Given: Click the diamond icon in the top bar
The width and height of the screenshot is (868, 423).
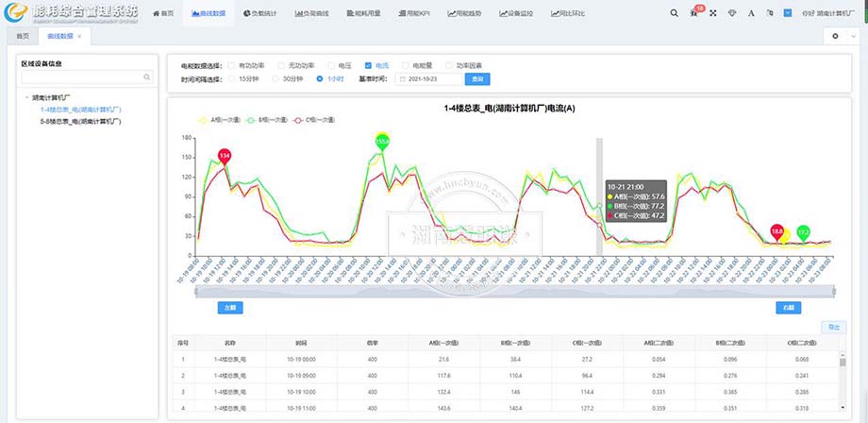Looking at the screenshot, I should coord(734,14).
